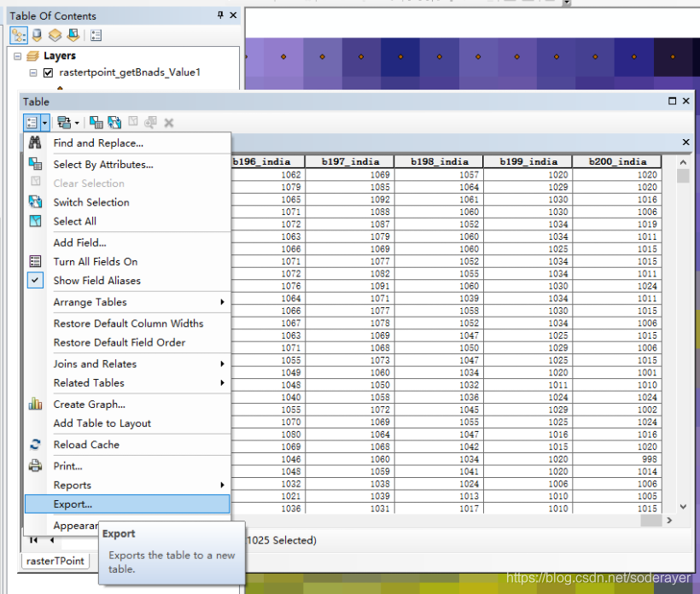Image resolution: width=700 pixels, height=594 pixels.
Task: Choose Reload Cache menu entry
Action: (x=128, y=445)
